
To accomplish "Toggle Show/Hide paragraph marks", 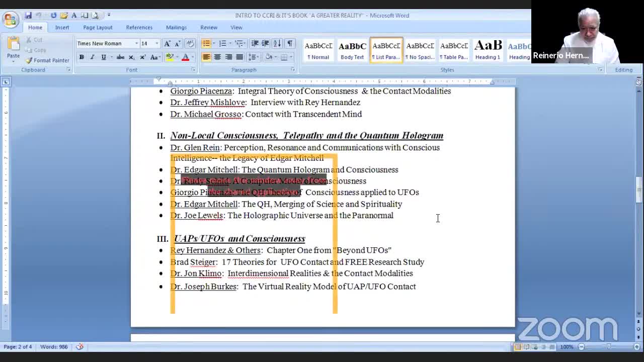I will tap(290, 44).
